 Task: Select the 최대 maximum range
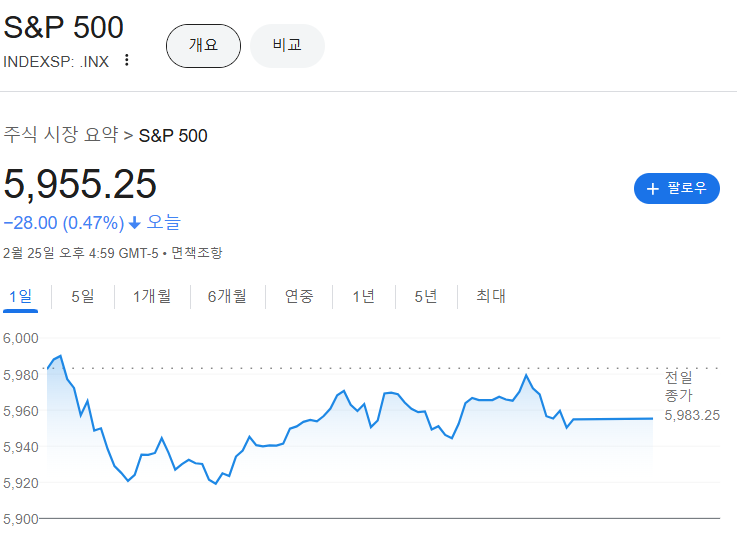click(x=491, y=296)
